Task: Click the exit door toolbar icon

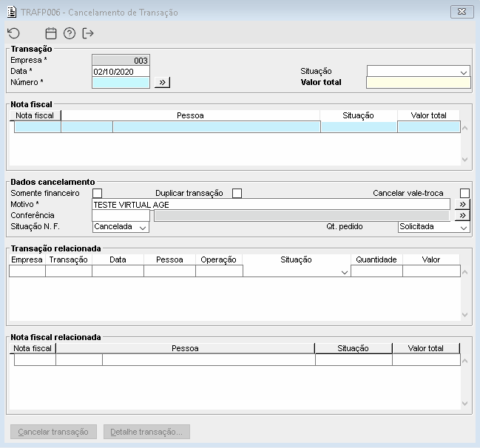Action: [89, 33]
